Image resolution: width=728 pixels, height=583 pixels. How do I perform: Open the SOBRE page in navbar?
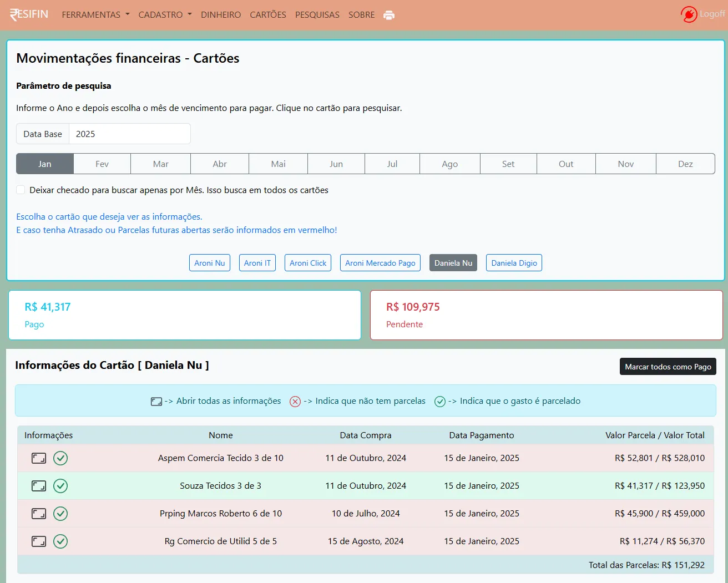[361, 15]
